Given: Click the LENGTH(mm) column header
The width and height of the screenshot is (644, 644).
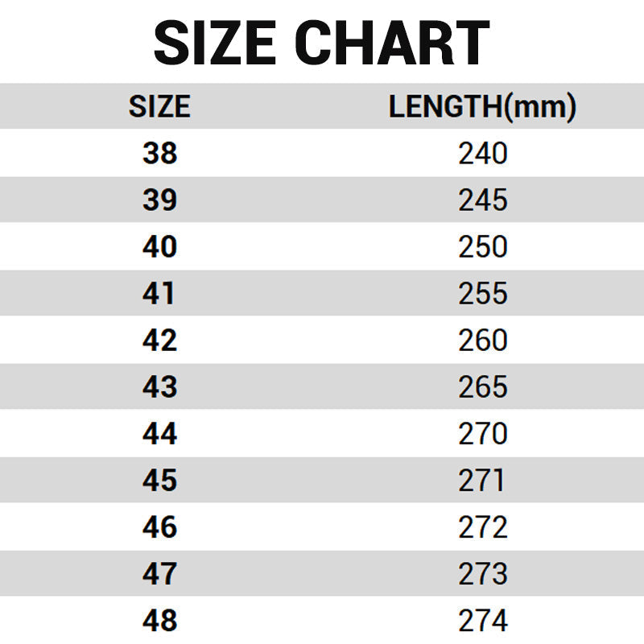Looking at the screenshot, I should tap(482, 107).
